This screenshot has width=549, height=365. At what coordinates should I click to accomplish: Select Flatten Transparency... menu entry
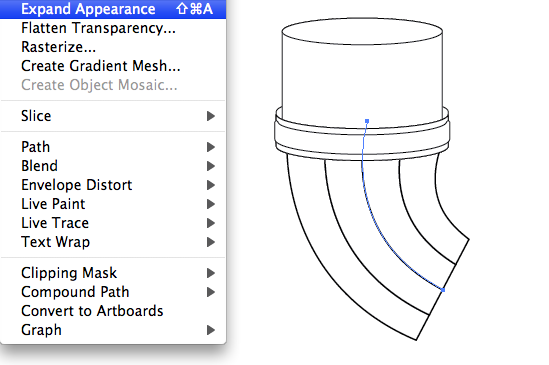pyautogui.click(x=113, y=28)
